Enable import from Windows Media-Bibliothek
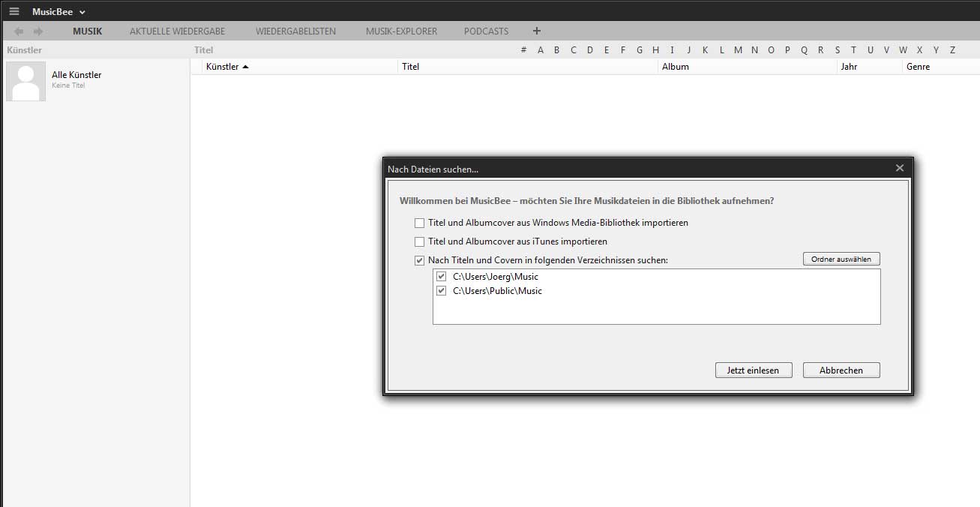The width and height of the screenshot is (980, 507). 420,223
